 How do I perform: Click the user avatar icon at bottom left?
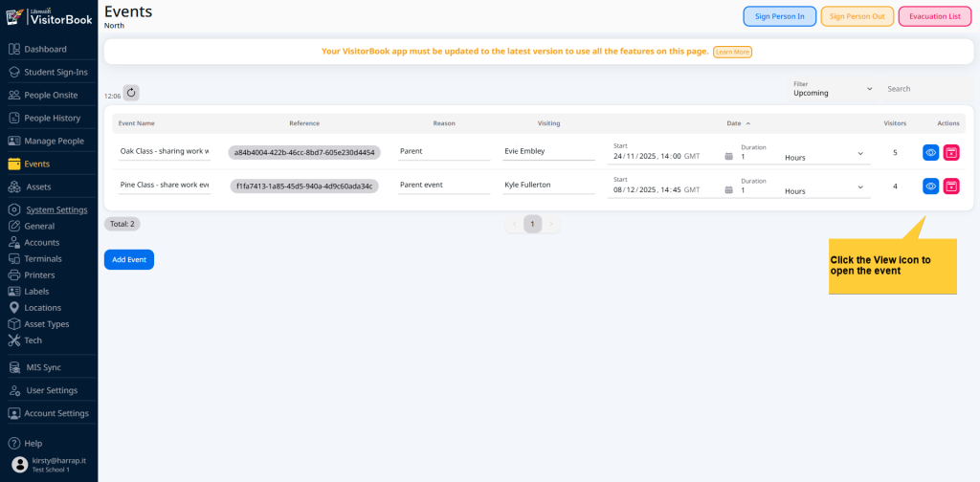point(19,465)
